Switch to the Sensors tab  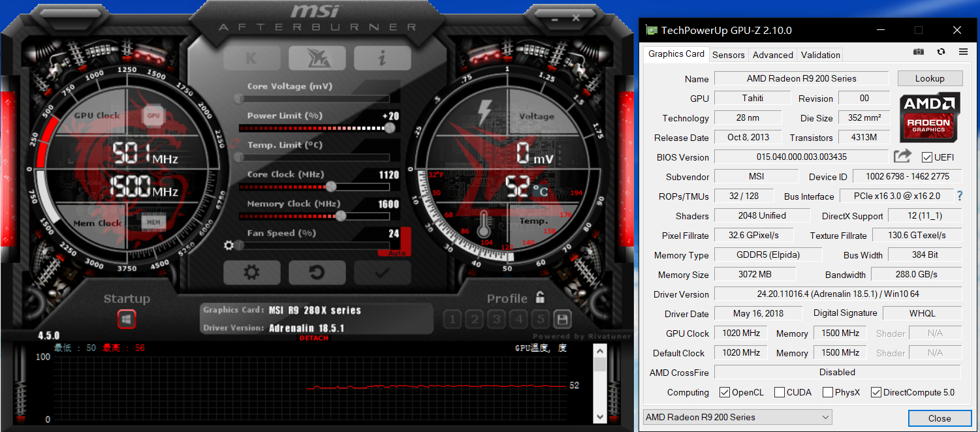[728, 55]
